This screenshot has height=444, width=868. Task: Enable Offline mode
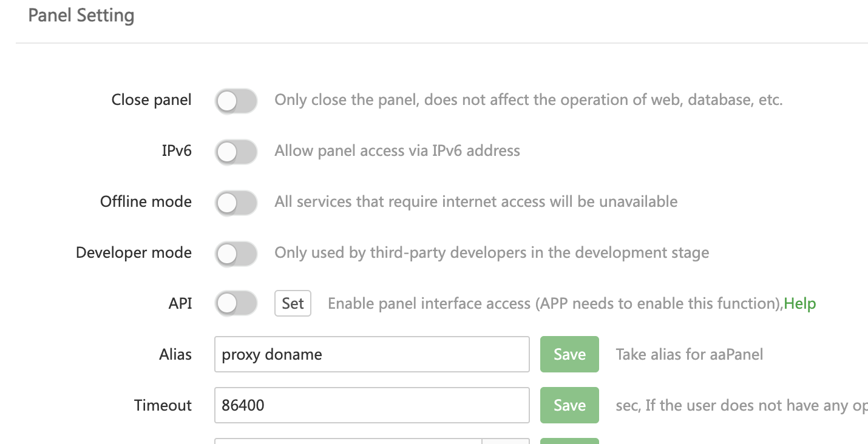pos(236,203)
